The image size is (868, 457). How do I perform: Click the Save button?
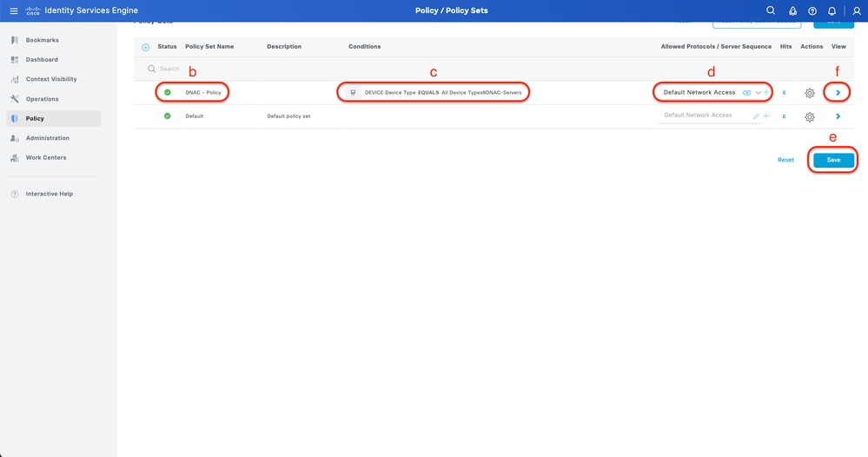[833, 160]
